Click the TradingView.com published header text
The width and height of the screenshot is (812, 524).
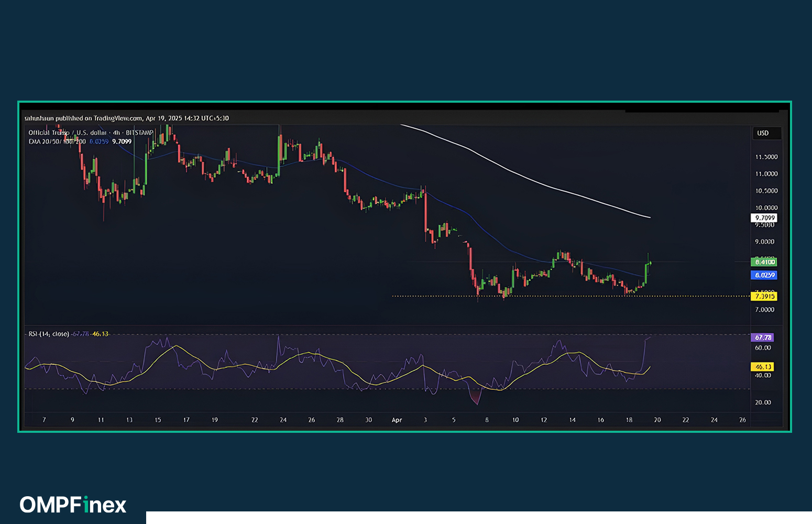(x=127, y=118)
